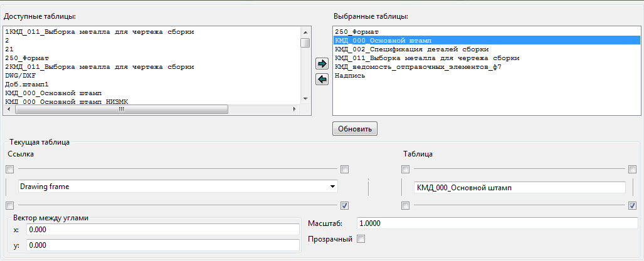Check top-right corner checkbox under Ссылка
Screen dimensions: 644x261
(344, 169)
